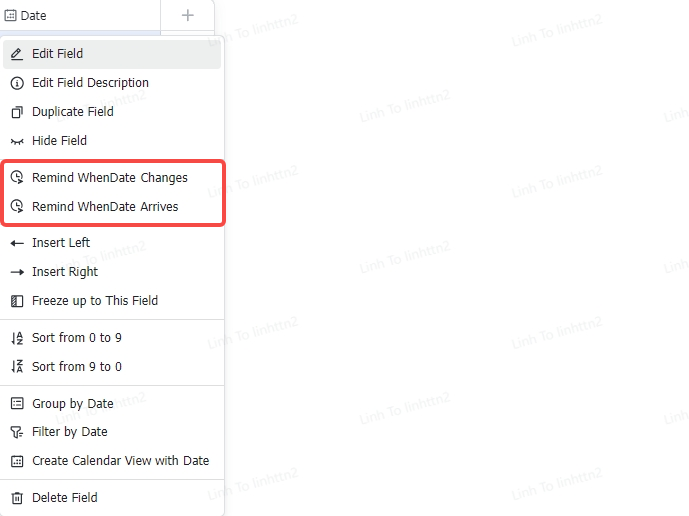Open Create Calendar View with Date
This screenshot has width=689, height=516.
coord(120,461)
